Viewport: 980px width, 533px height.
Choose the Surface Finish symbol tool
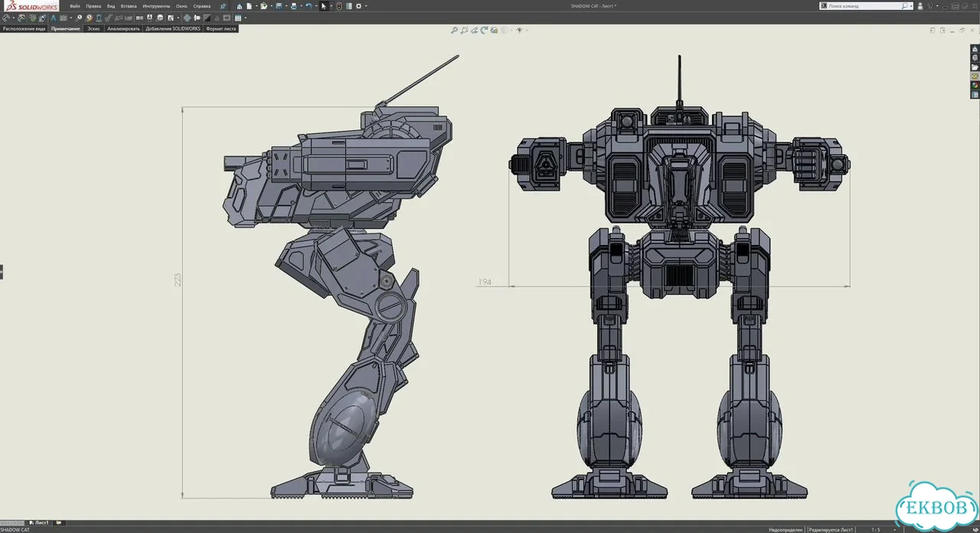(x=108, y=18)
